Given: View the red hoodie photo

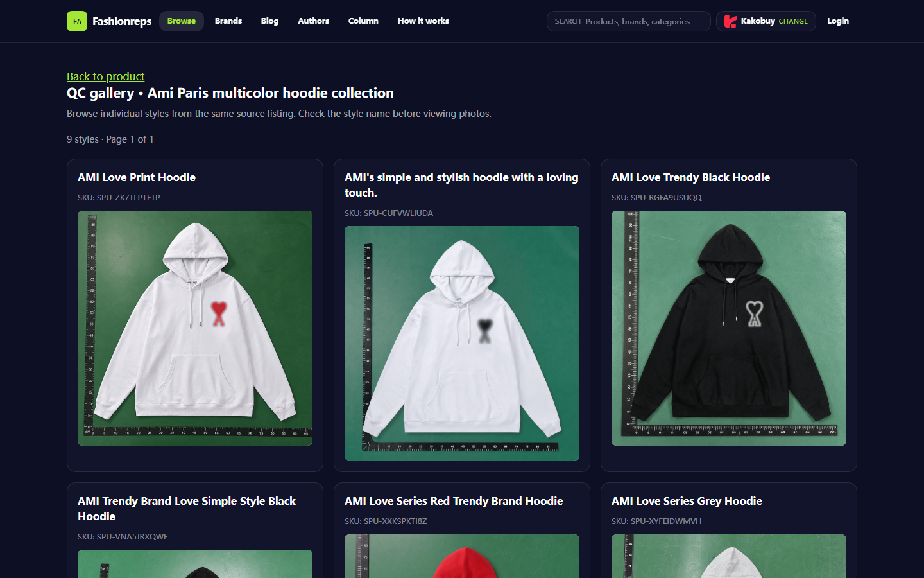Looking at the screenshot, I should tap(462, 556).
